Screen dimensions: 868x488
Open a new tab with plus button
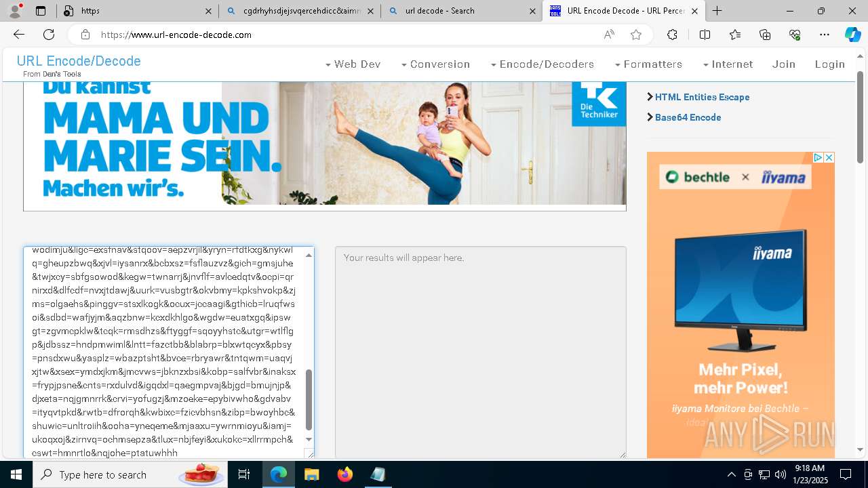[x=717, y=11]
